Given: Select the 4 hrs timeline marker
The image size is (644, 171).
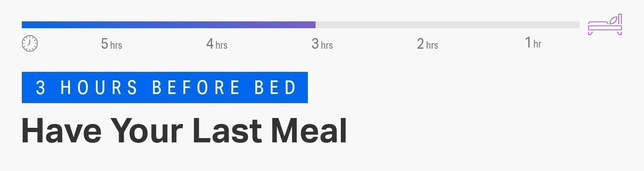Looking at the screenshot, I should pyautogui.click(x=217, y=44).
